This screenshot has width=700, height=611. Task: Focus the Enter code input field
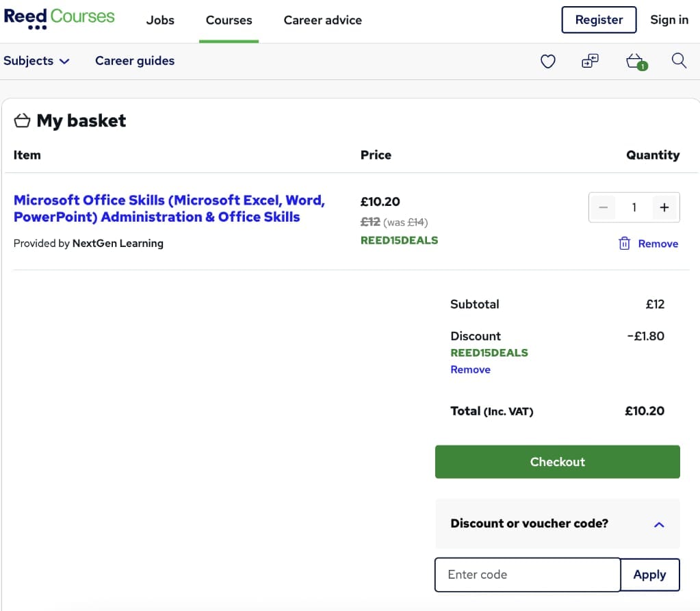[x=528, y=575]
